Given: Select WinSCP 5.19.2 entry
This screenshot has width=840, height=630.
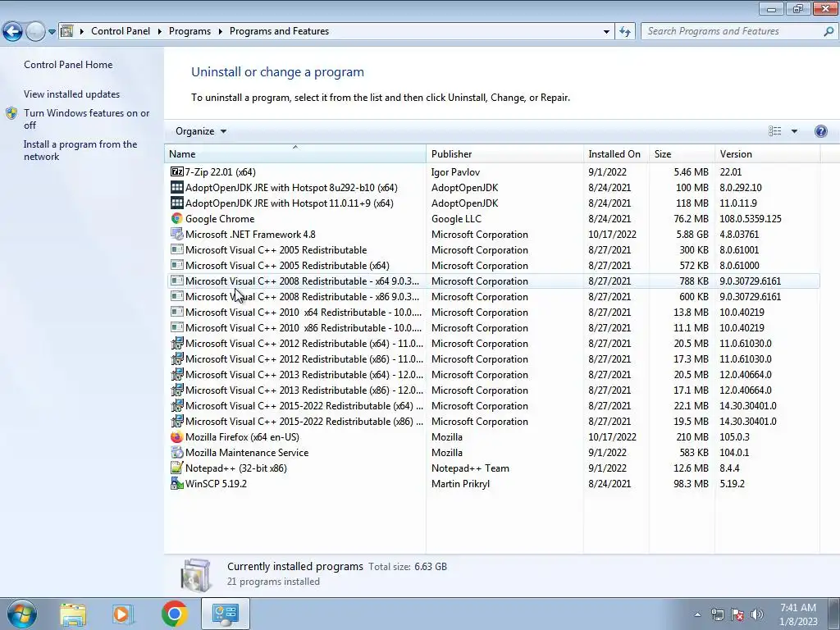Looking at the screenshot, I should 216,484.
